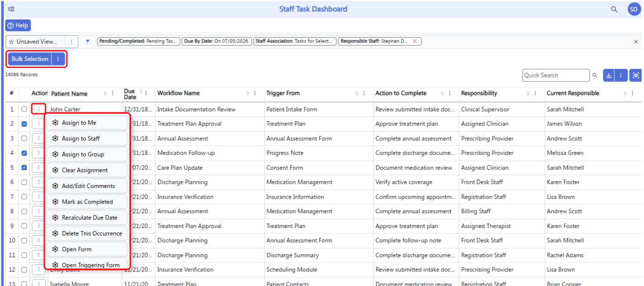Click the Help button

tap(18, 25)
